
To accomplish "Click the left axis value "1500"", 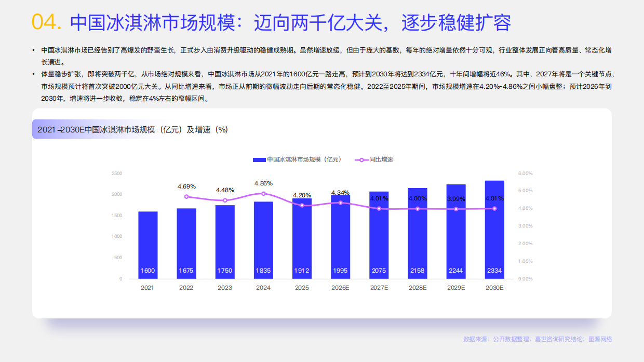I will click(x=117, y=216).
